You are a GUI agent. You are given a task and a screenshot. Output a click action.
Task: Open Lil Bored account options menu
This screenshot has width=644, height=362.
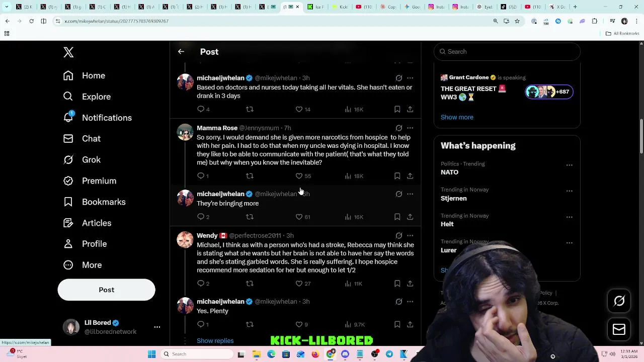(x=157, y=327)
